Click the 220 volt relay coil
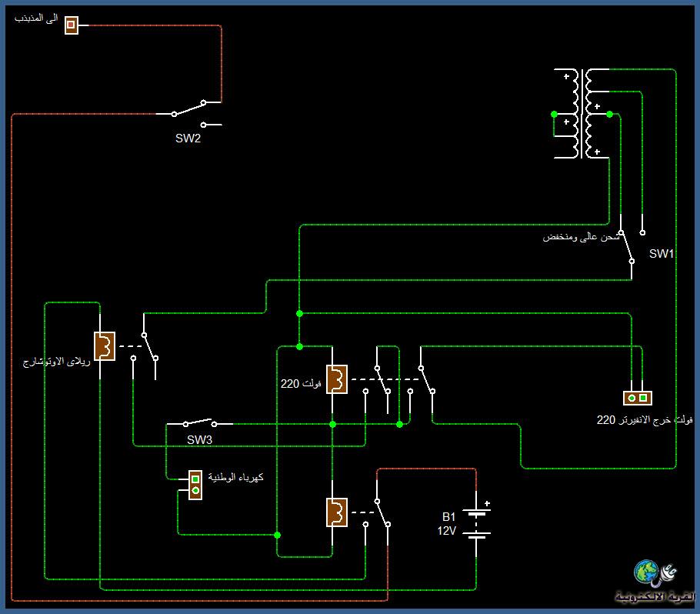 (x=337, y=379)
